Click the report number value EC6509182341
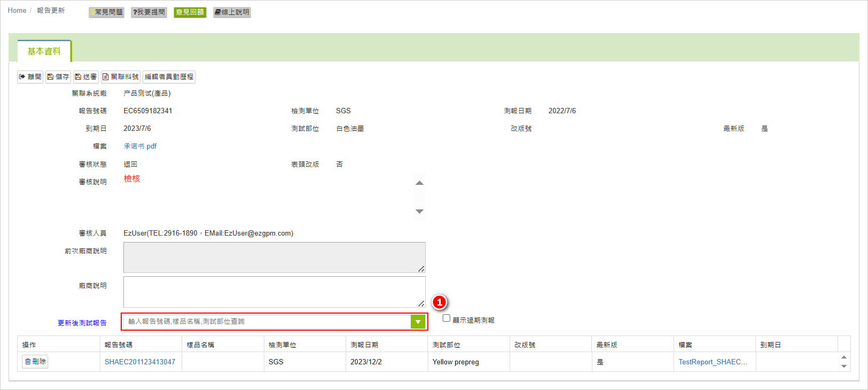 pyautogui.click(x=148, y=111)
